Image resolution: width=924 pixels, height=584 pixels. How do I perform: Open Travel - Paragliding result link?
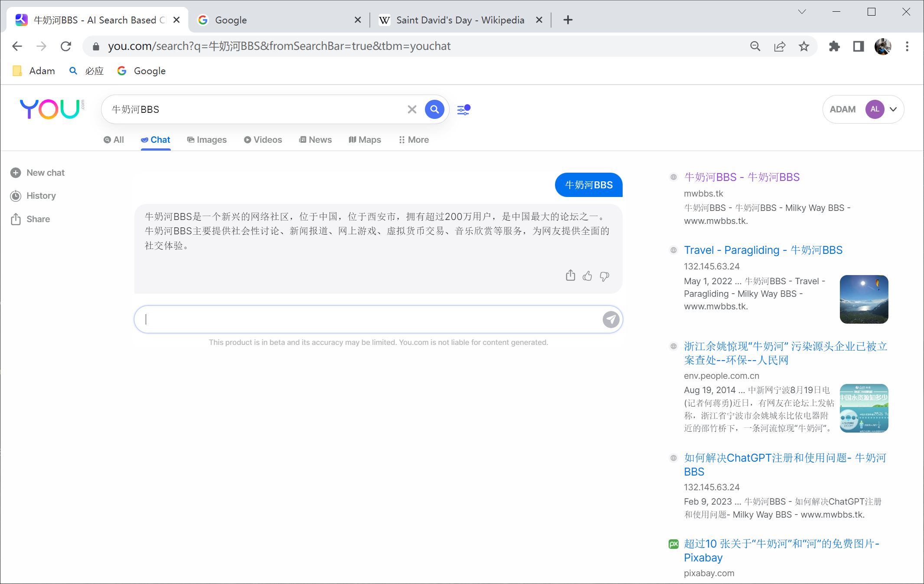pyautogui.click(x=763, y=250)
